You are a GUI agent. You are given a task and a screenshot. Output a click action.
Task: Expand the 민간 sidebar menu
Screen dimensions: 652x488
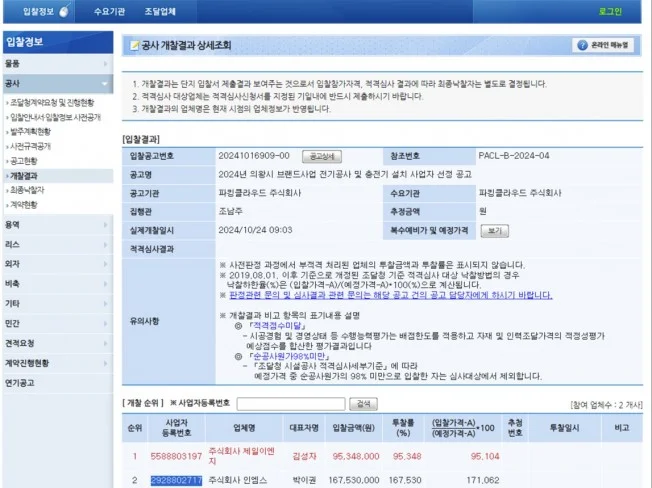point(58,323)
